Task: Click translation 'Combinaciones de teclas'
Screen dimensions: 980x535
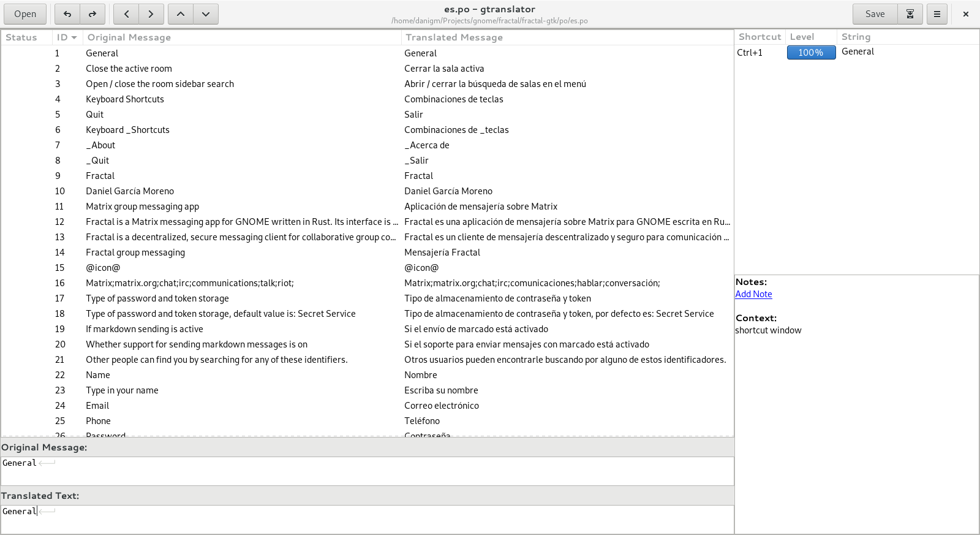Action: pos(454,99)
